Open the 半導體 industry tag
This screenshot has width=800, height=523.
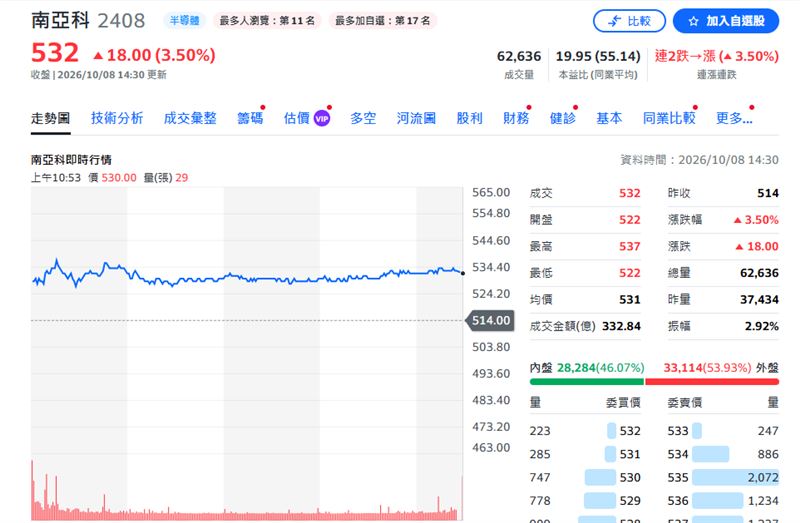click(184, 20)
